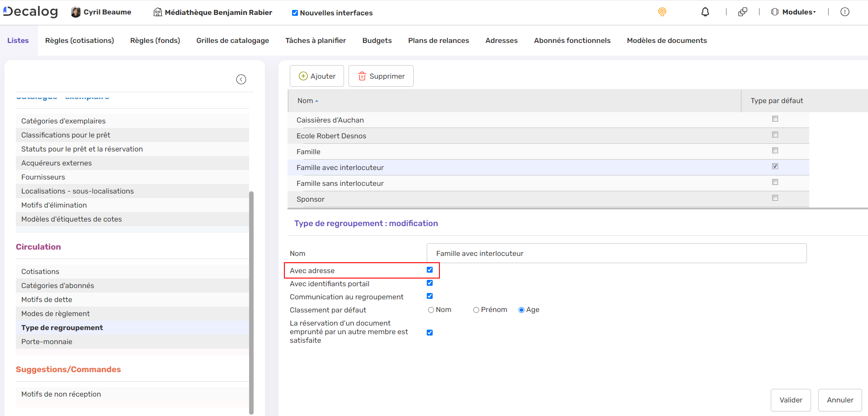
Task: Toggle Nouvelles interfaces checkbox
Action: click(295, 13)
